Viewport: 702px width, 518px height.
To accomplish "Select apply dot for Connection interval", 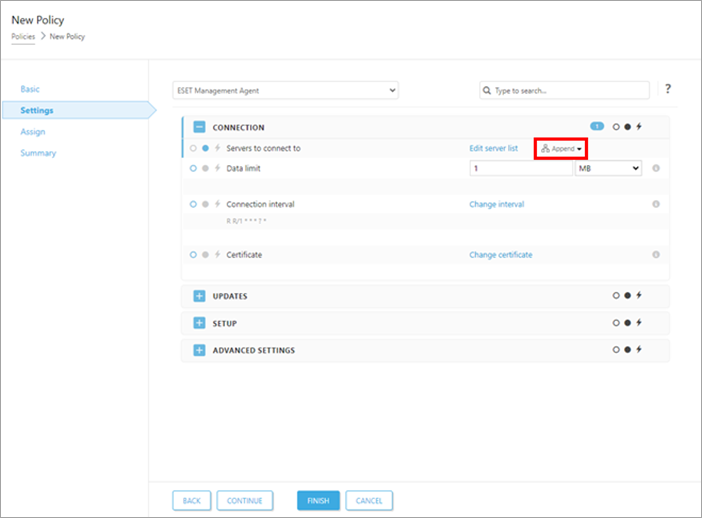I will pos(205,204).
